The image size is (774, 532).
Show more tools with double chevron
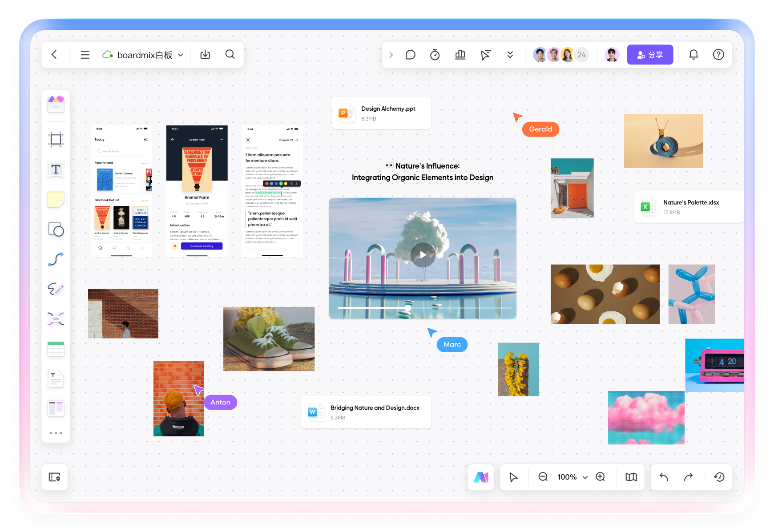(510, 55)
